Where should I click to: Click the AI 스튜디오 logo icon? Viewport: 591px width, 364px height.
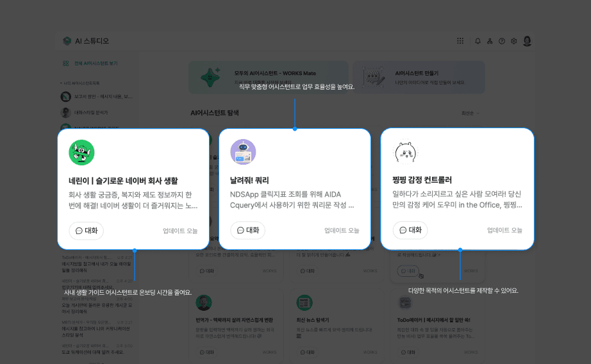(x=67, y=41)
